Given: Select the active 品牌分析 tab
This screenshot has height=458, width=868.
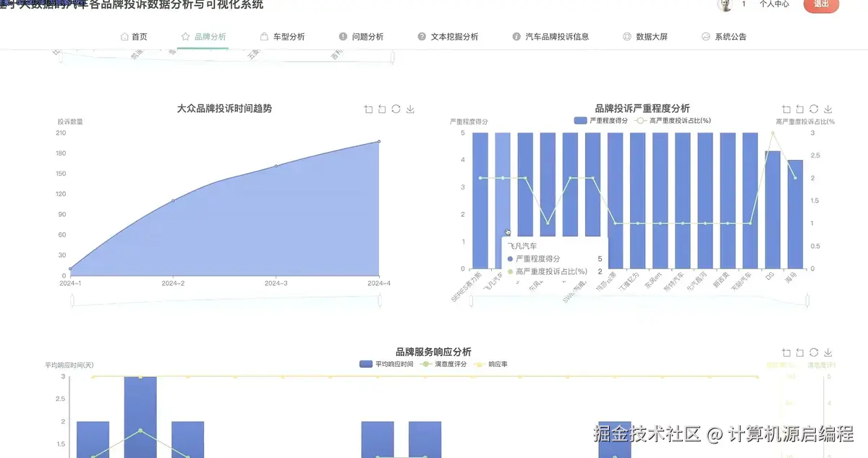Looking at the screenshot, I should 203,36.
